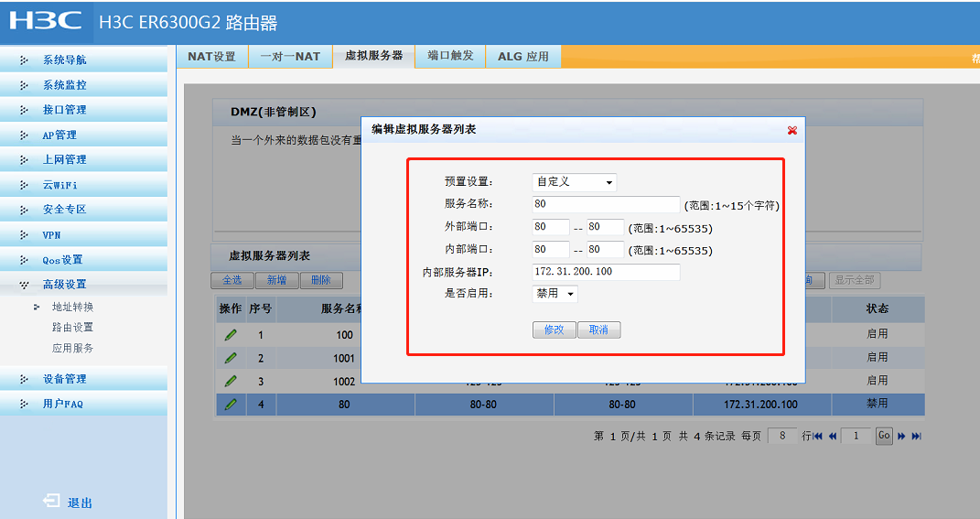Expand 安全专区 menu
The height and width of the screenshot is (519, 980).
(84, 210)
